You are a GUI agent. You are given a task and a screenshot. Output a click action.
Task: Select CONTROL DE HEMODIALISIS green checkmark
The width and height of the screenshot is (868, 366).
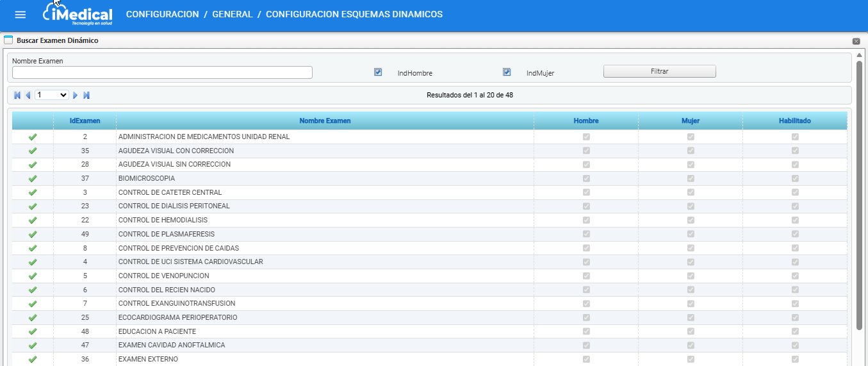click(x=33, y=220)
